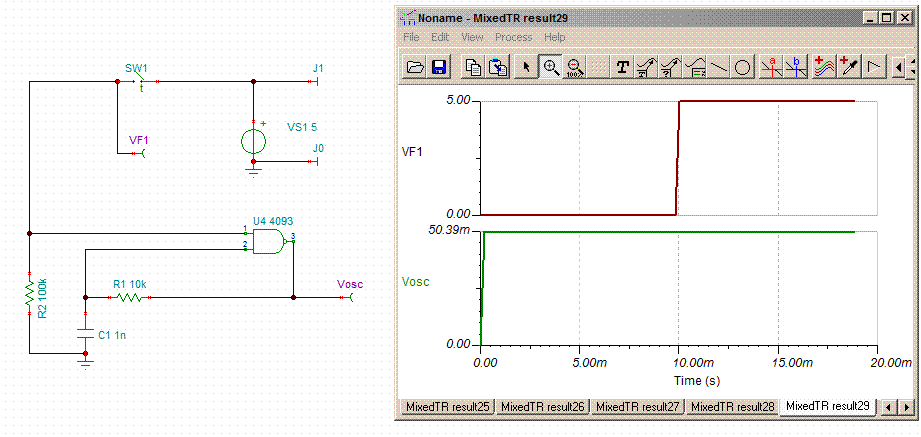Click the Copy toolbar icon
Image resolution: width=921 pixels, height=437 pixels.
[473, 68]
